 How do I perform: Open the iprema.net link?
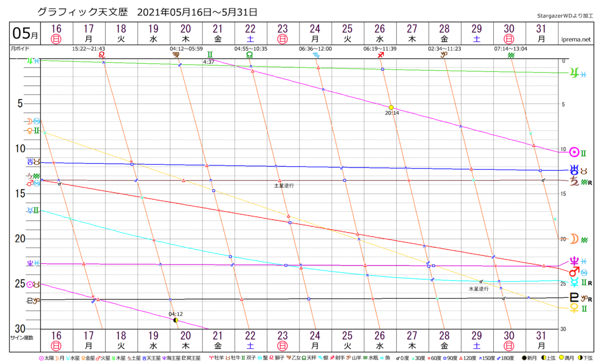(576, 39)
